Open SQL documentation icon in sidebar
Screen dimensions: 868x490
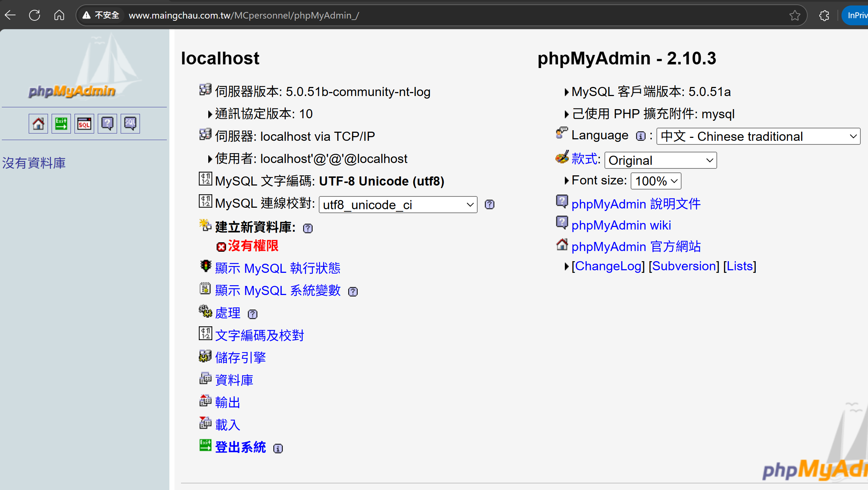(130, 124)
